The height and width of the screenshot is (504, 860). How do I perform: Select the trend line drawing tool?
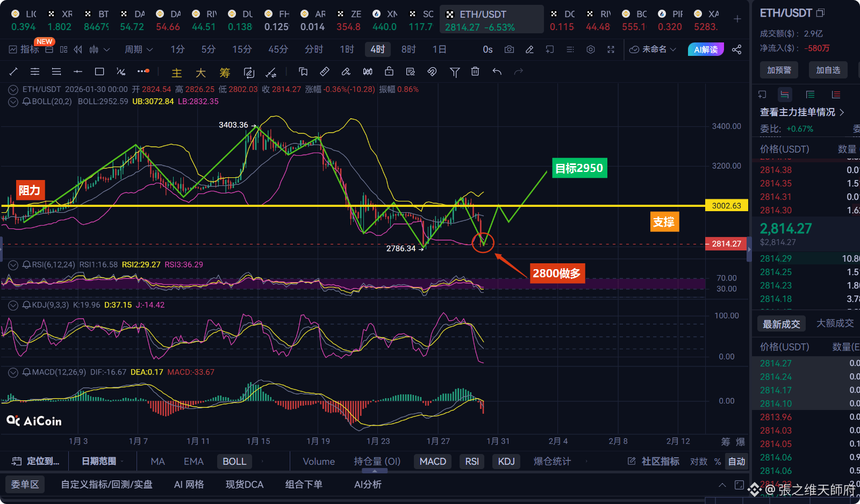pos(14,71)
